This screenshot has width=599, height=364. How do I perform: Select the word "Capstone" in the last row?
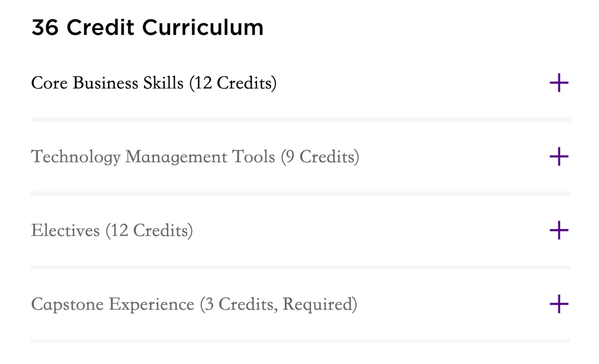tap(67, 305)
